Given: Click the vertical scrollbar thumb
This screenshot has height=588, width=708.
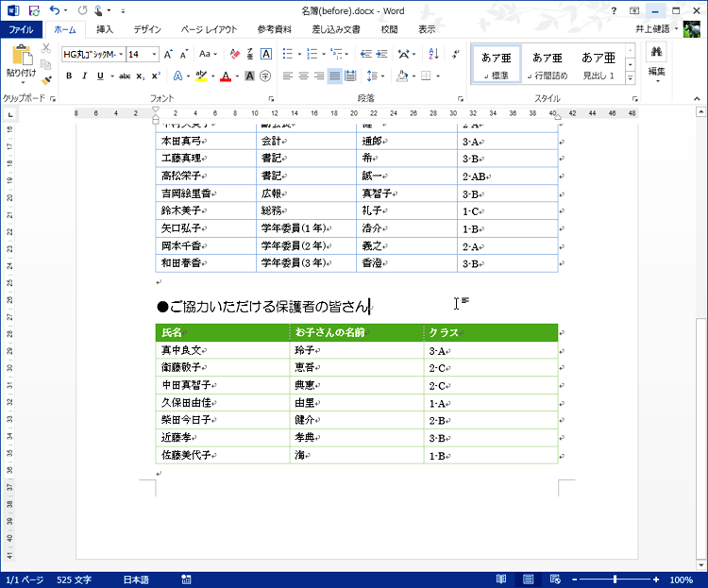Looking at the screenshot, I should (700, 440).
